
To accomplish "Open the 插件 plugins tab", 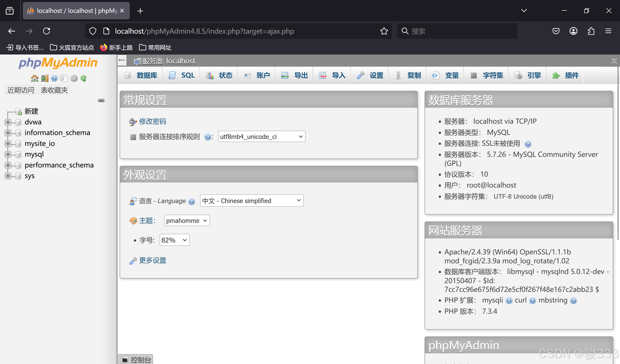I will coord(565,76).
